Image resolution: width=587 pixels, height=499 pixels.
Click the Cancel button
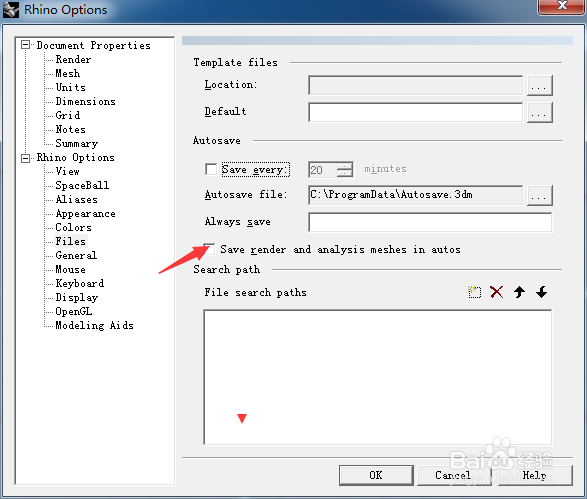point(453,475)
